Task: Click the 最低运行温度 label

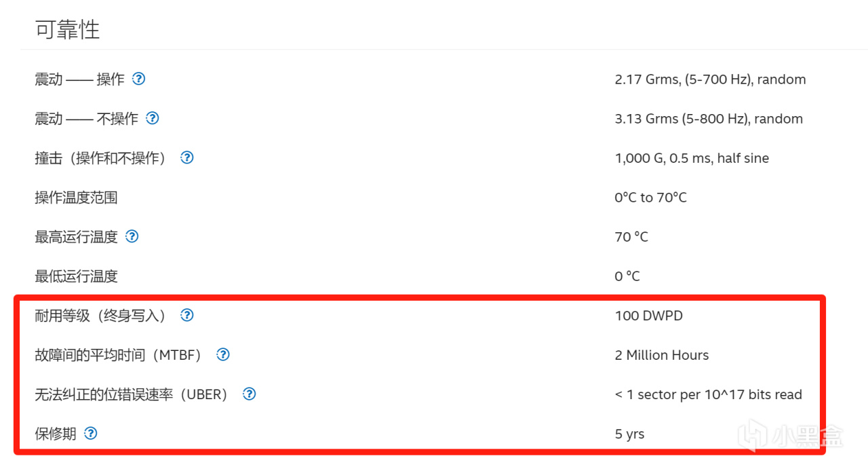Action: (x=76, y=276)
